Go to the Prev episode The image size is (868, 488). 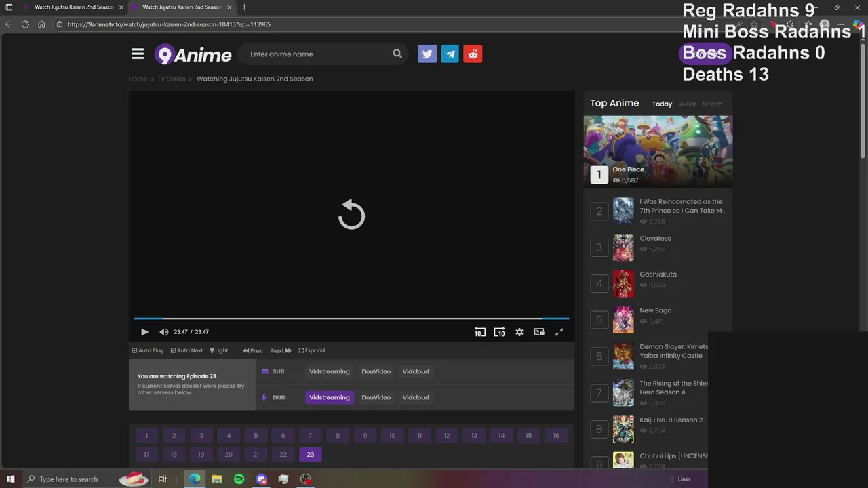click(253, 350)
